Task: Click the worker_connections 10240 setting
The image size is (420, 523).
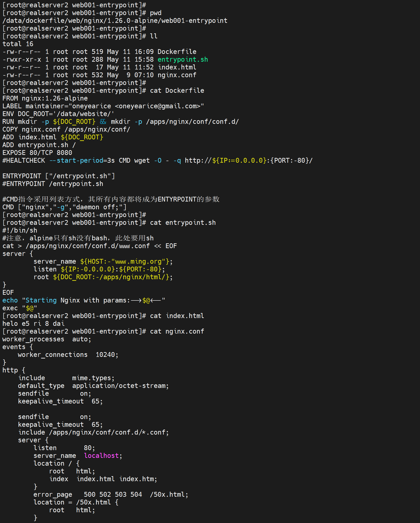Action: pos(68,354)
